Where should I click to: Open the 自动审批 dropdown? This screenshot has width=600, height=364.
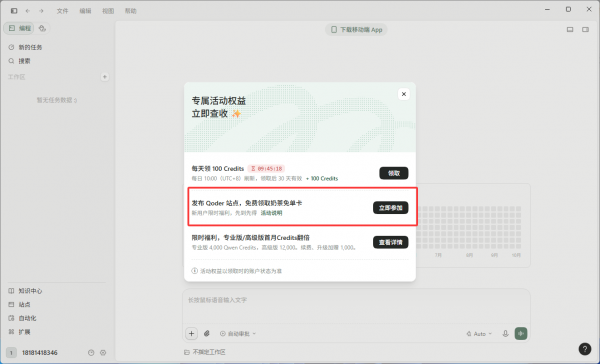tap(238, 334)
